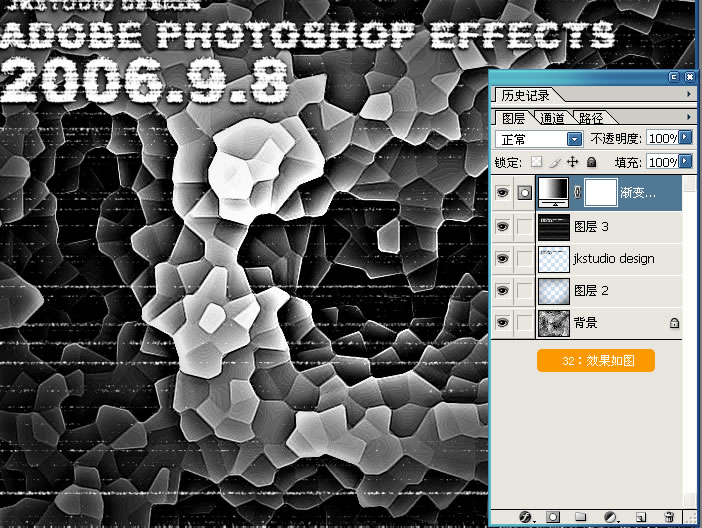Create a new layer group folder
The image size is (702, 528).
click(580, 517)
